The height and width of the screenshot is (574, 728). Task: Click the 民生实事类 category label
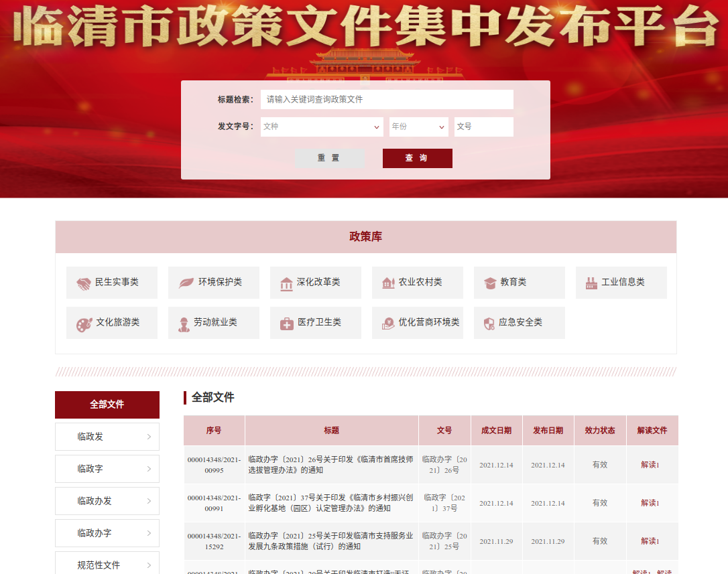[117, 282]
